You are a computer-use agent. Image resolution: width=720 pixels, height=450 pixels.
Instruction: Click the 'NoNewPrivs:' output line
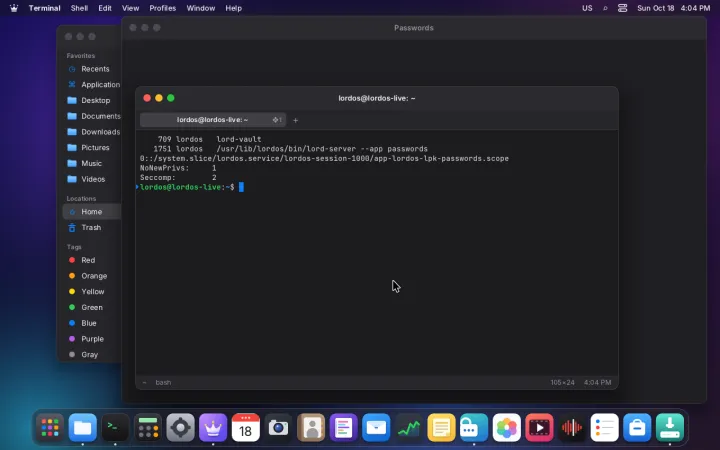pyautogui.click(x=178, y=168)
